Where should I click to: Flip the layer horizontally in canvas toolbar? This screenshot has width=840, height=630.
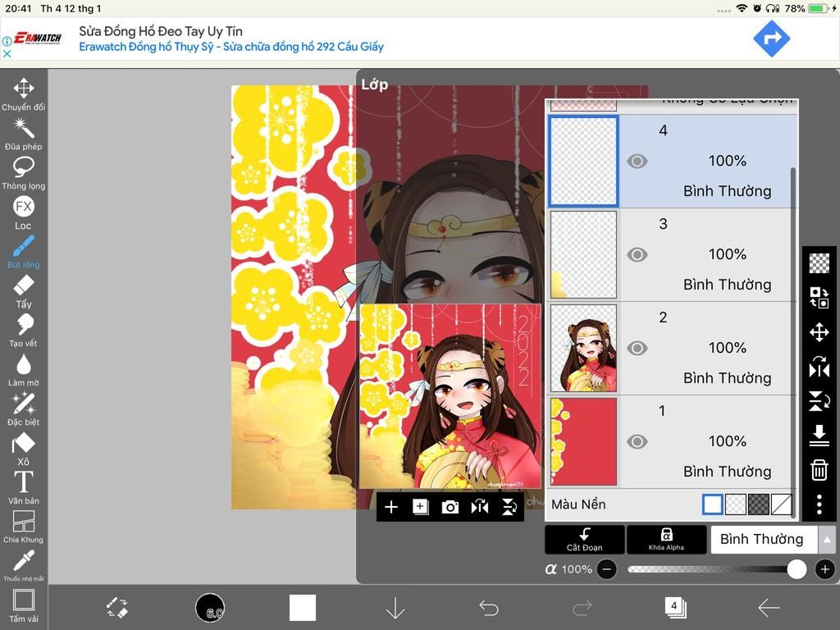479,507
